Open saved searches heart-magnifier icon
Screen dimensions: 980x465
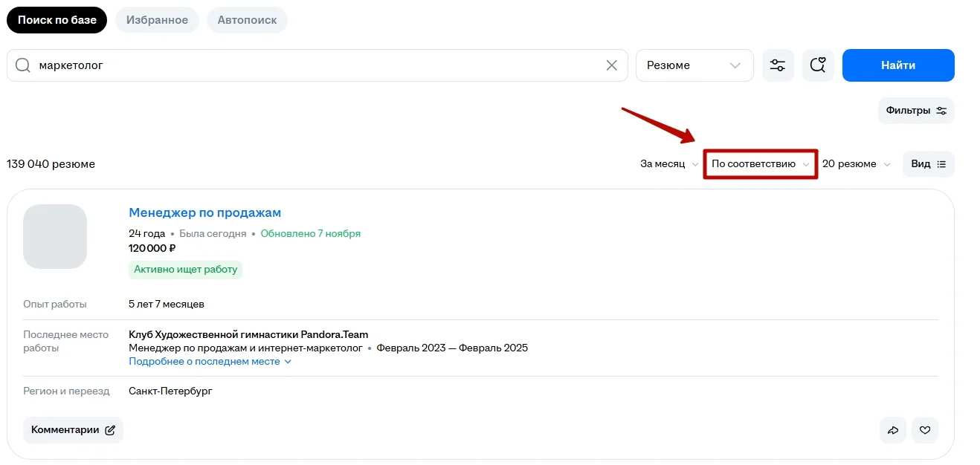818,65
